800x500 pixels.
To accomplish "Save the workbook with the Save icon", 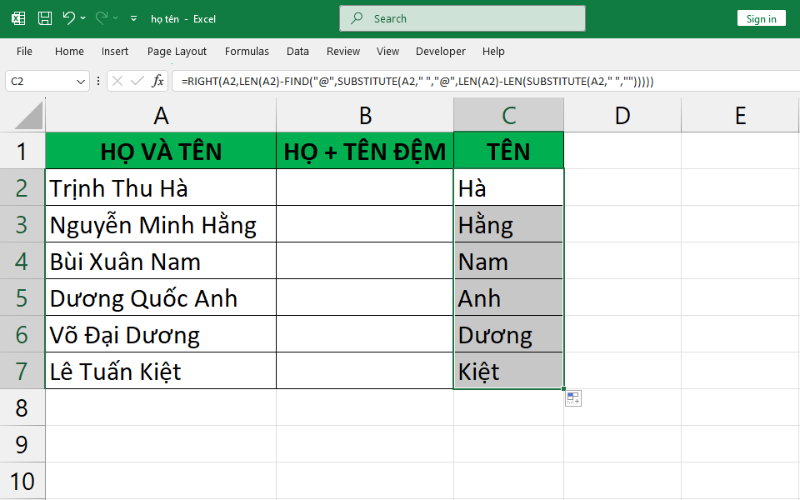I will click(45, 19).
